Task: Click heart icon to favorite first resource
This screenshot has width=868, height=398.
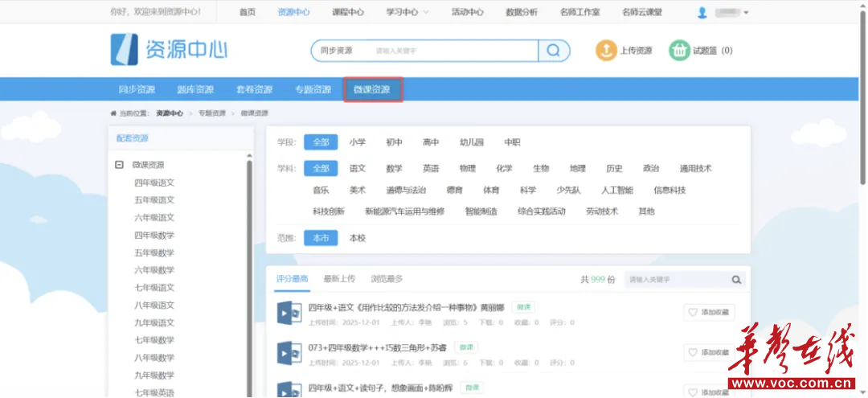Action: [693, 312]
